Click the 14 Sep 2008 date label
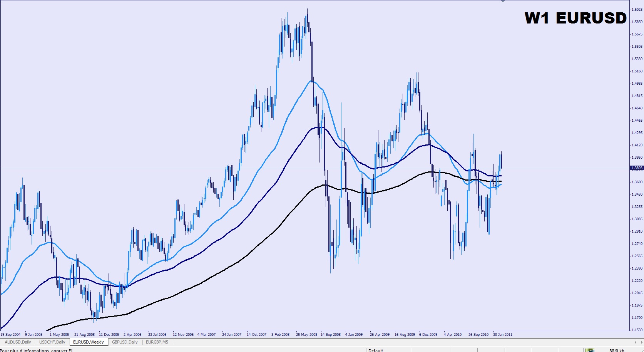The width and height of the screenshot is (644, 352). point(331,335)
